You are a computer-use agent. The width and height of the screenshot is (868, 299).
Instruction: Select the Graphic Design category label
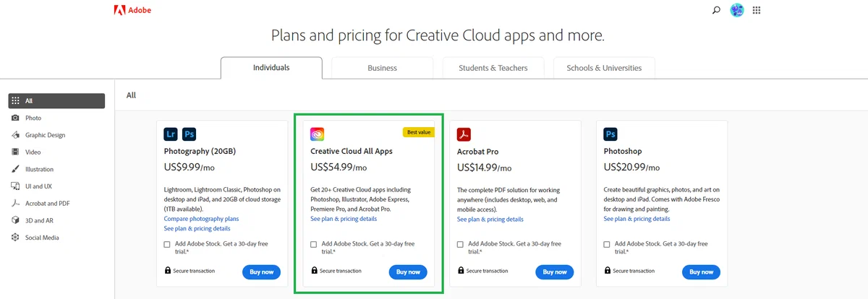[45, 135]
